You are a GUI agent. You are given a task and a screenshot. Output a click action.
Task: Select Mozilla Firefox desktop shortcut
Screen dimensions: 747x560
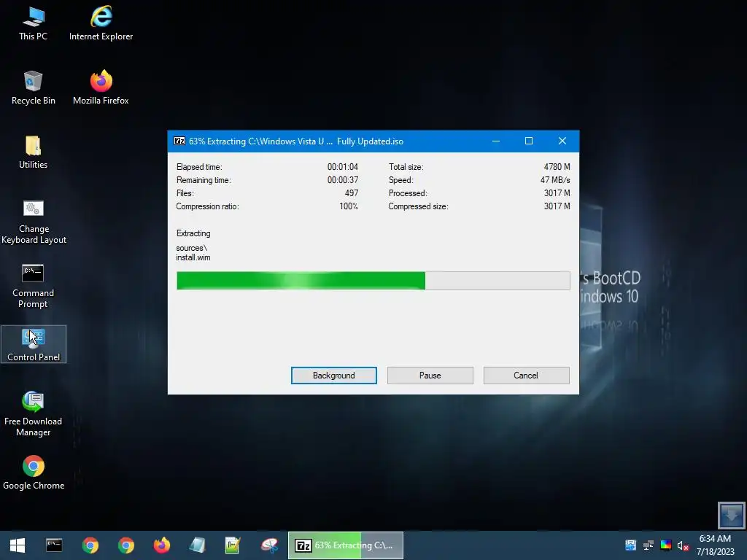(x=101, y=87)
